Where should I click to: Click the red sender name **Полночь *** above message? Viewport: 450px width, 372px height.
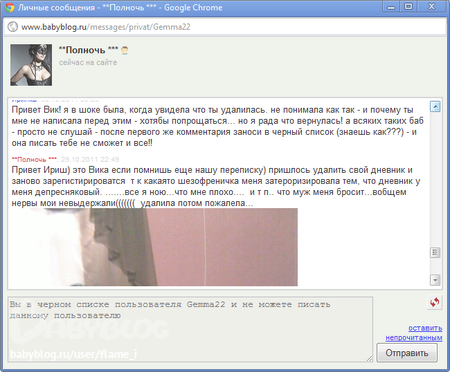point(34,159)
